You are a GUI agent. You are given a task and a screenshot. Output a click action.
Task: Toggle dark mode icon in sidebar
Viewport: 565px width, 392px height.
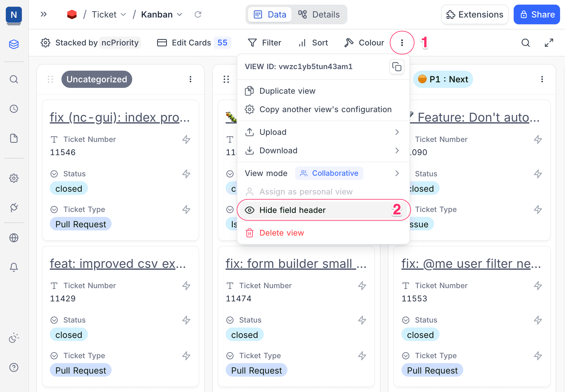click(x=14, y=338)
